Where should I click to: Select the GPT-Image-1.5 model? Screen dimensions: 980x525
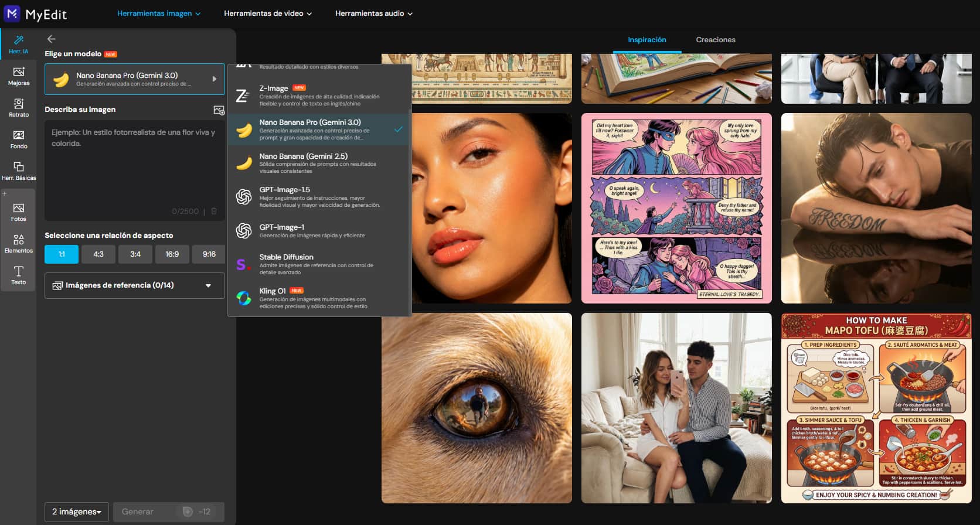point(319,197)
